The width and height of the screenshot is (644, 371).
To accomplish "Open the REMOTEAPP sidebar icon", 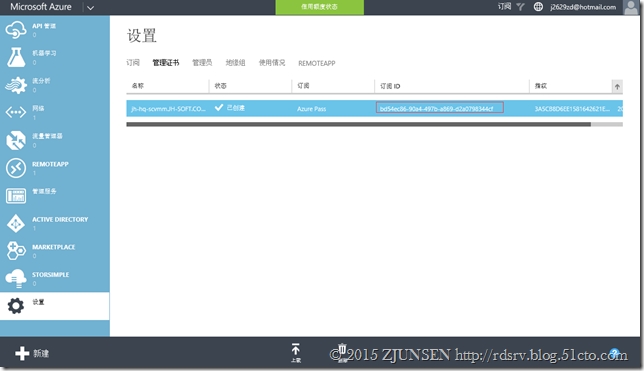I will 16,168.
